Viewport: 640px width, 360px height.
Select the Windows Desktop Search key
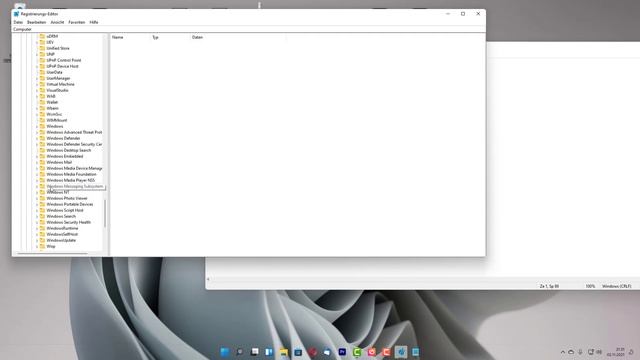[x=69, y=150]
